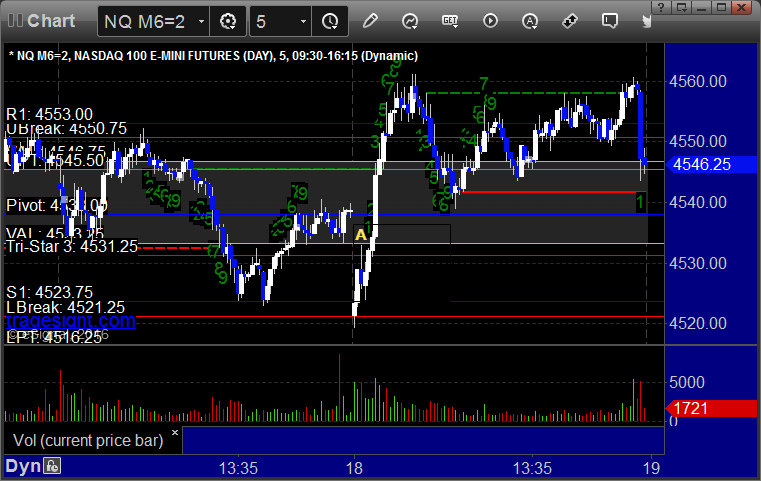
Task: Open the tradesight.com link
Action: 71,320
